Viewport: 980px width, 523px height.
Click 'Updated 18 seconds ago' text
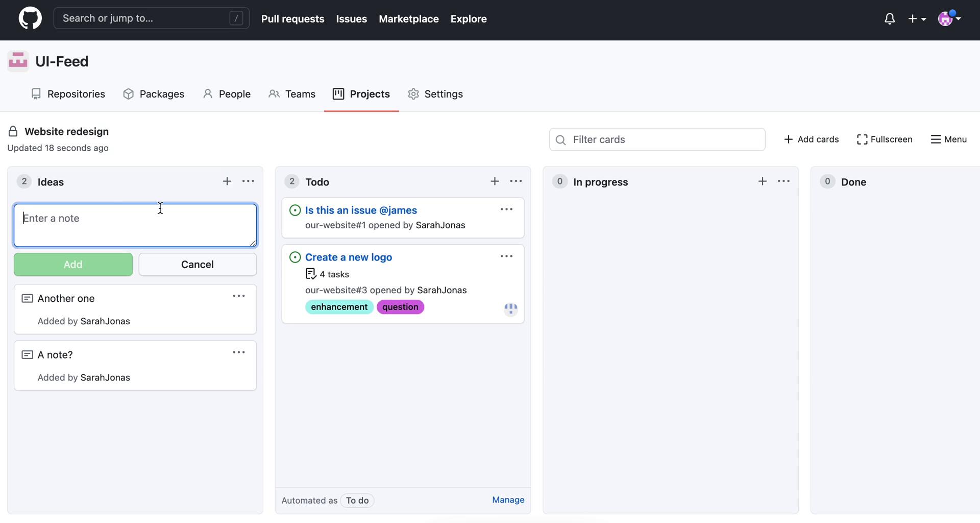tap(58, 148)
